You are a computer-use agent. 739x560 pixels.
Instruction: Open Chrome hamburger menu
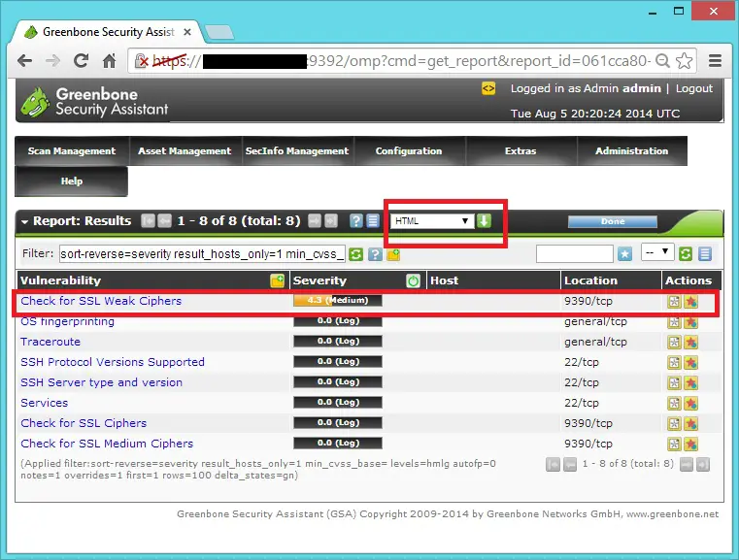pyautogui.click(x=716, y=61)
